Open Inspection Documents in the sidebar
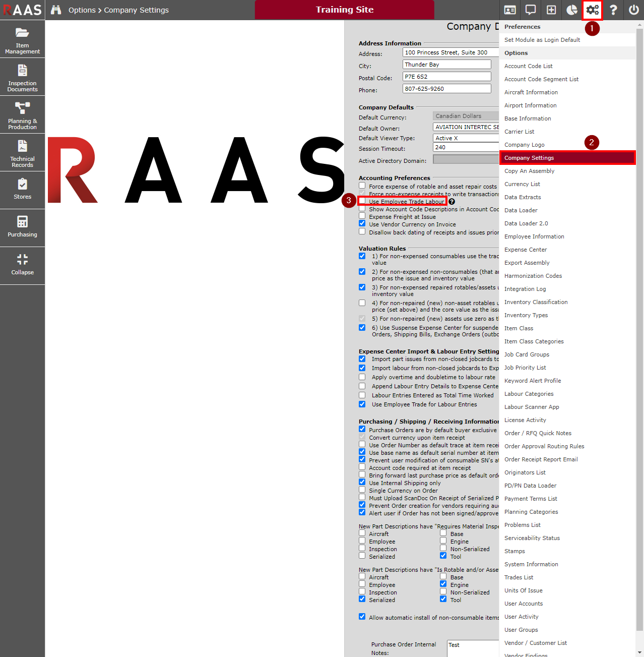Screen dimensions: 644x657 22,77
